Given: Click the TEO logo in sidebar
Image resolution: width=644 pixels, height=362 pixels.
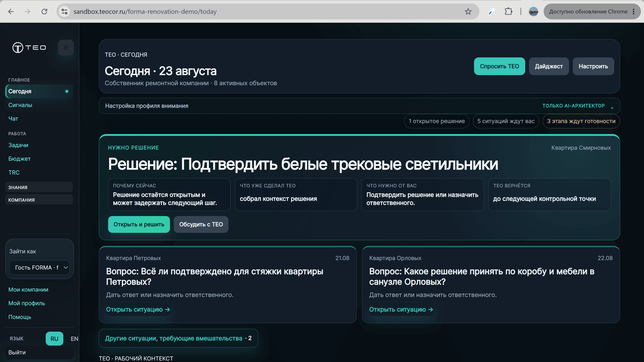Looking at the screenshot, I should [29, 48].
